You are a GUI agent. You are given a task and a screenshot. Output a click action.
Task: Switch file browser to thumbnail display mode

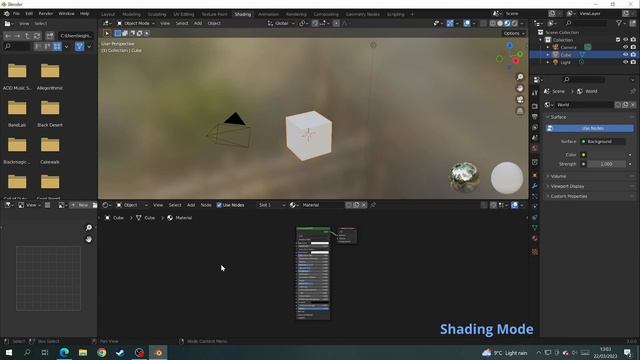pyautogui.click(x=57, y=47)
